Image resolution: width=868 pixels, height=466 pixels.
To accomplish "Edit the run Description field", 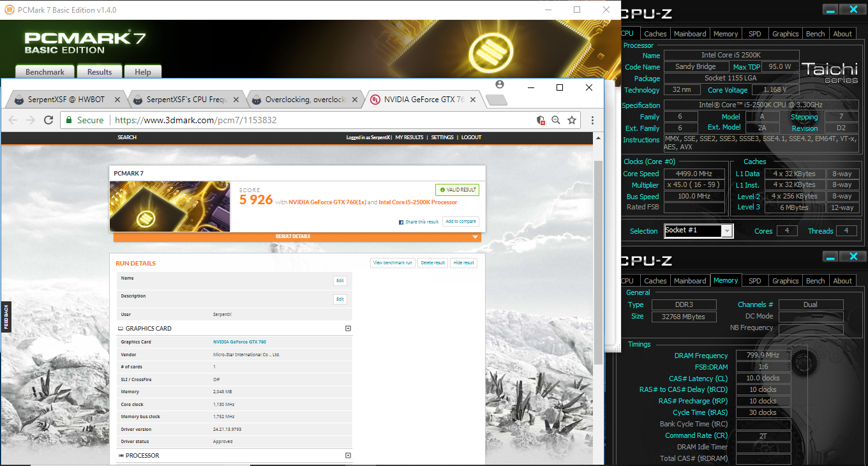I will 340,299.
